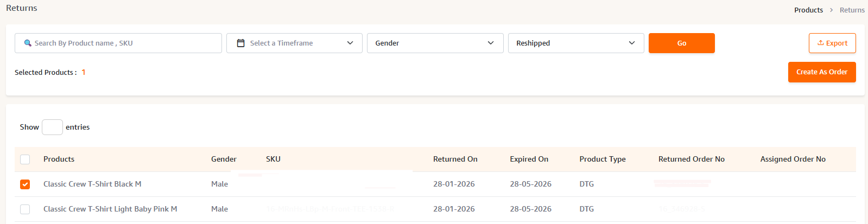The width and height of the screenshot is (868, 224).
Task: Open the Show entries count selector
Action: (x=52, y=127)
